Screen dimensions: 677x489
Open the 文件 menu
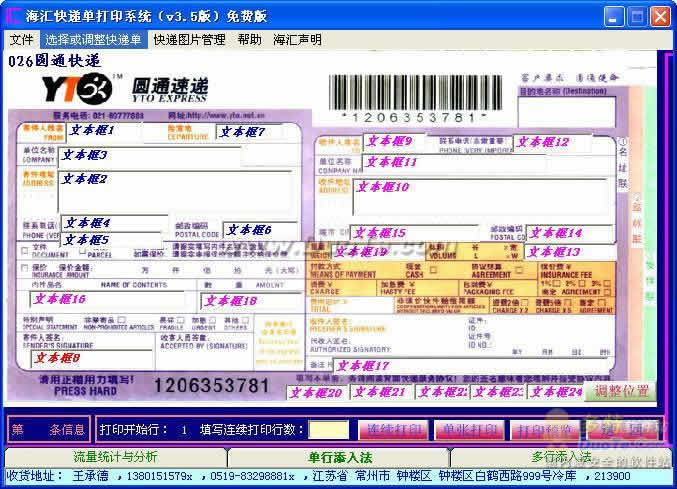21,40
